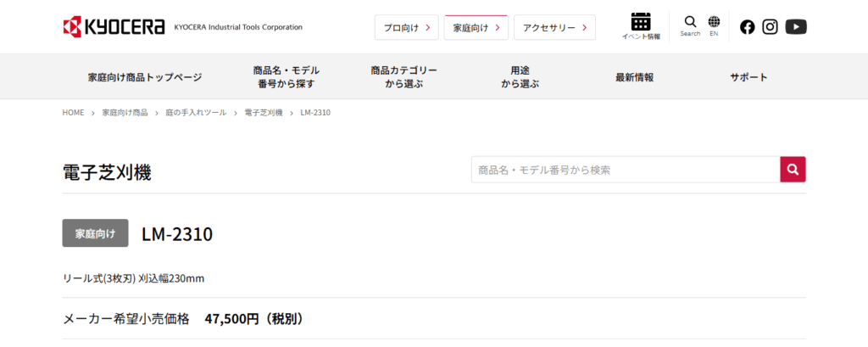Open the Instagram icon

(x=770, y=26)
